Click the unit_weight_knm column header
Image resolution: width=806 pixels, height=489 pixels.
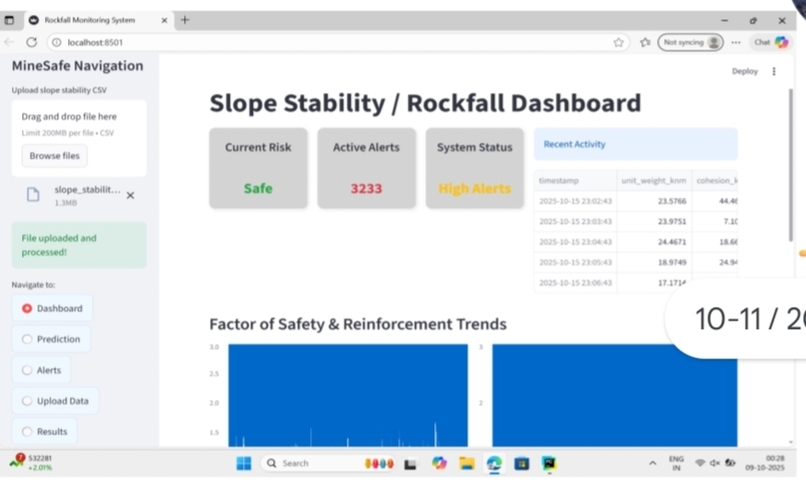654,180
